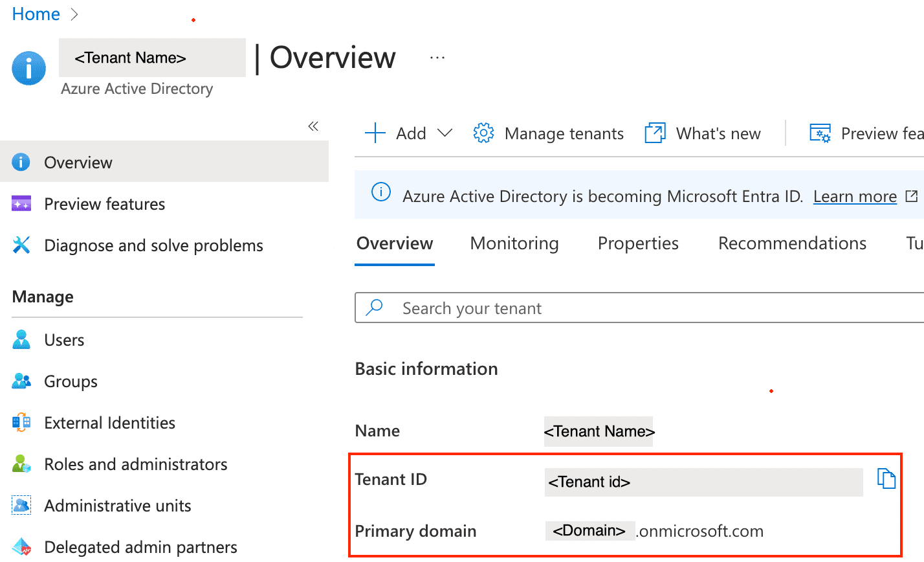
Task: Click the plus icon next to Add
Action: click(375, 133)
